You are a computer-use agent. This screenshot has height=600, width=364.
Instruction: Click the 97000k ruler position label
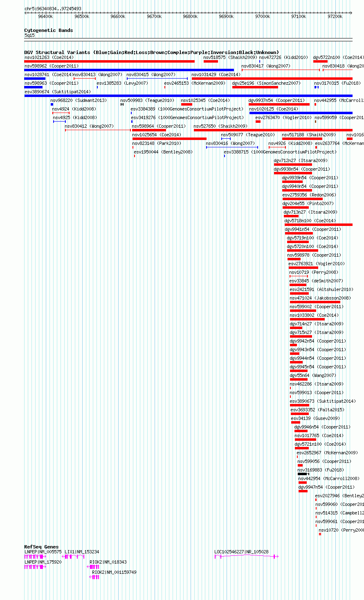pos(263,16)
